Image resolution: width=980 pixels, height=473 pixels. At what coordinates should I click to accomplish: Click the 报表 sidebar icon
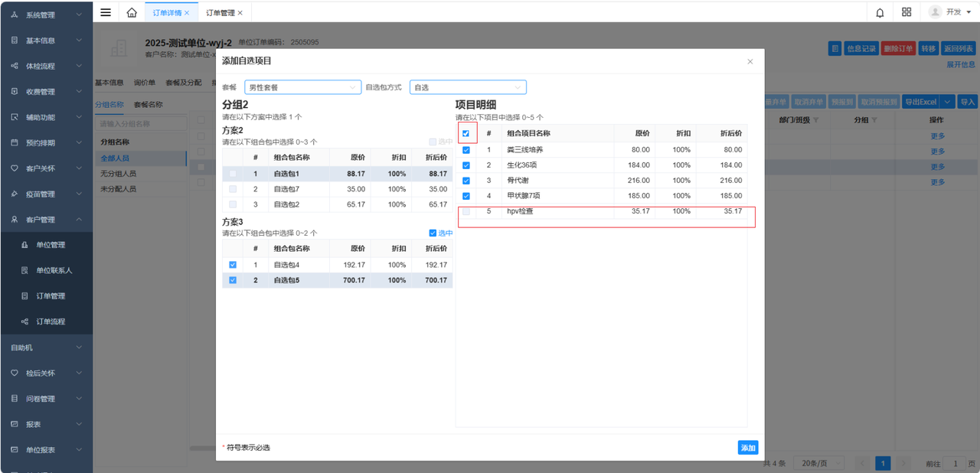15,424
